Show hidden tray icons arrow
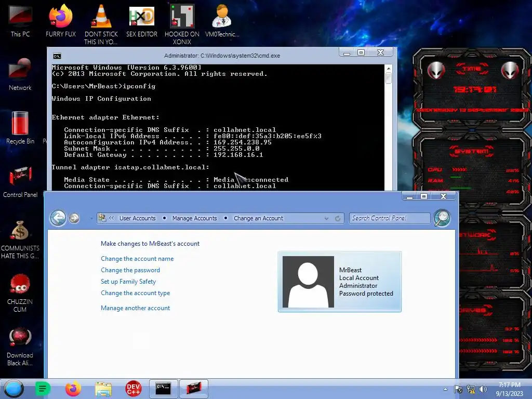This screenshot has height=399, width=532. point(445,389)
